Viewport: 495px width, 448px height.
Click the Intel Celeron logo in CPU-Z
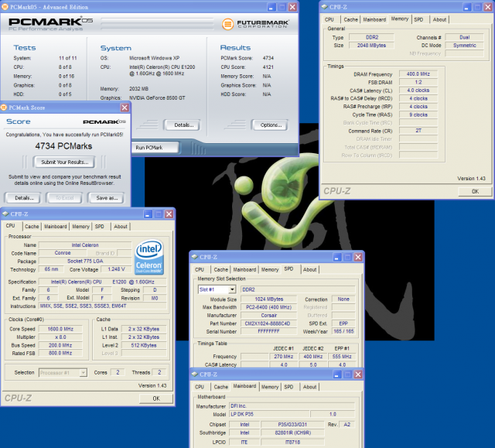coord(149,257)
